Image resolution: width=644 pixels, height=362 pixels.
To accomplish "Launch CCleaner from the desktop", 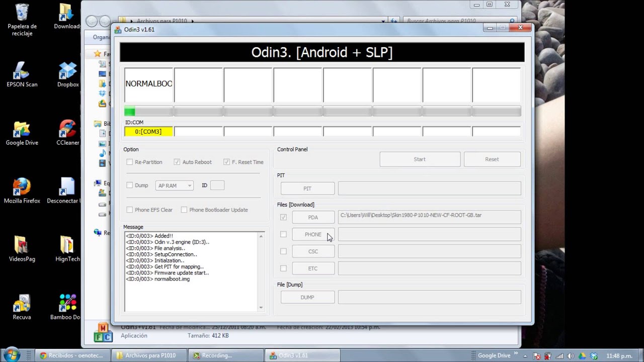I will point(67,133).
